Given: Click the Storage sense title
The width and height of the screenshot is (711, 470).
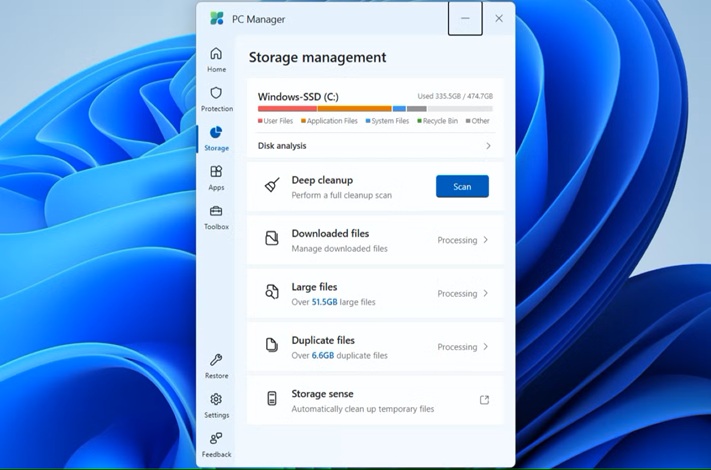Looking at the screenshot, I should point(322,394).
